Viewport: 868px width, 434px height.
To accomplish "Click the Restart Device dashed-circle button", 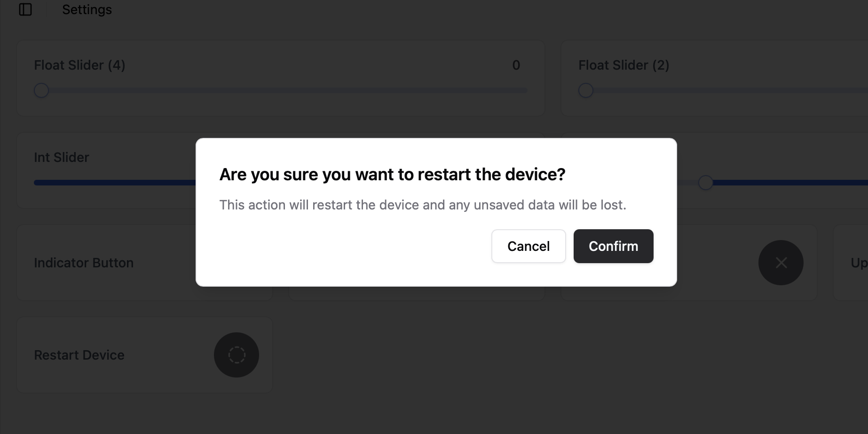I will pyautogui.click(x=237, y=355).
